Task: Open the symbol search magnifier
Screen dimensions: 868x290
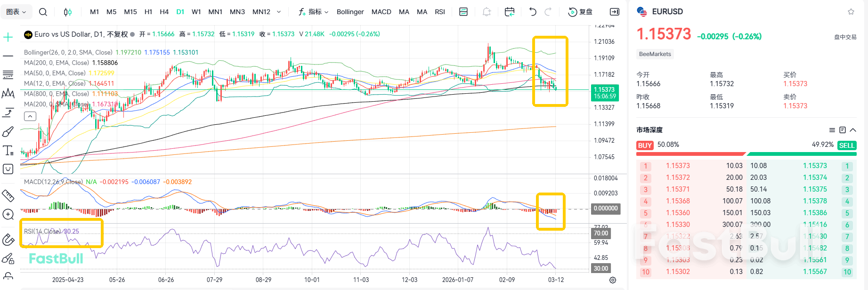Action: click(43, 12)
